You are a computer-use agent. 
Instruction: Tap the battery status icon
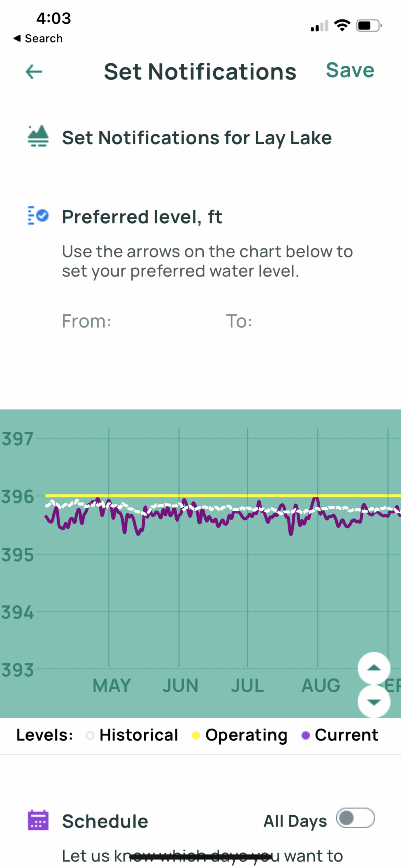369,25
